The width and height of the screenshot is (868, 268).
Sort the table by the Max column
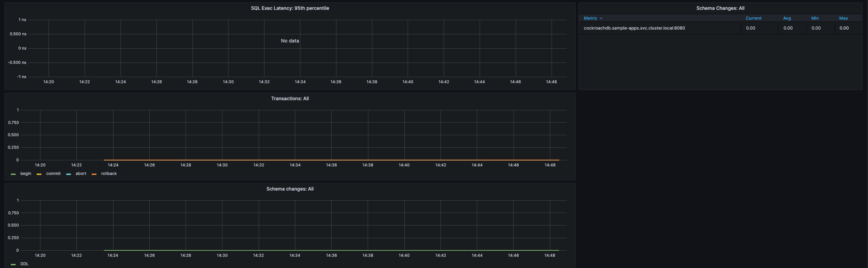pos(843,18)
